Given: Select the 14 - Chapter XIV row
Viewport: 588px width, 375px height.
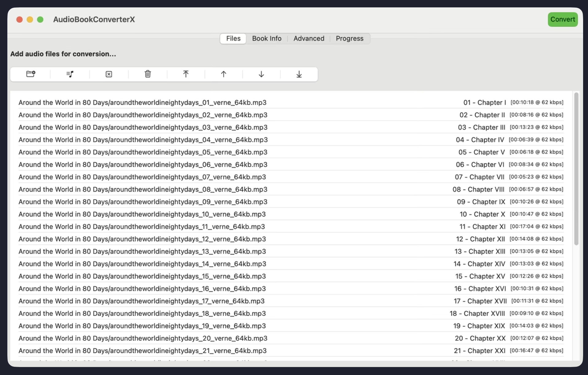Looking at the screenshot, I should [479, 264].
